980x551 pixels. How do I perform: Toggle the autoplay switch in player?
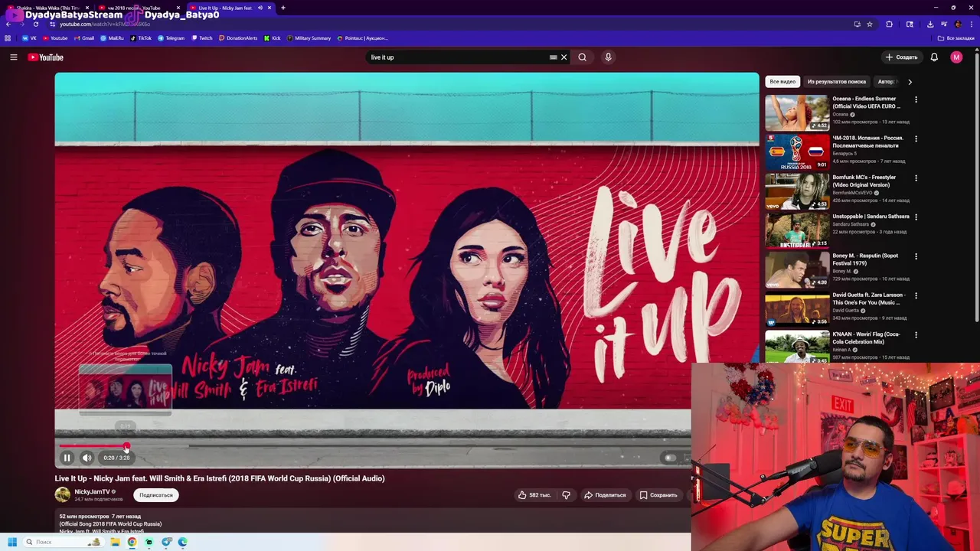670,458
